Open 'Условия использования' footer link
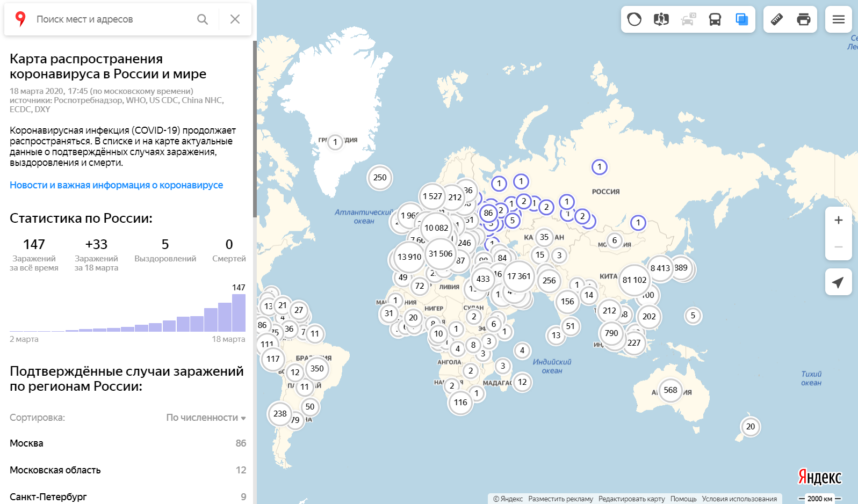 pyautogui.click(x=739, y=499)
